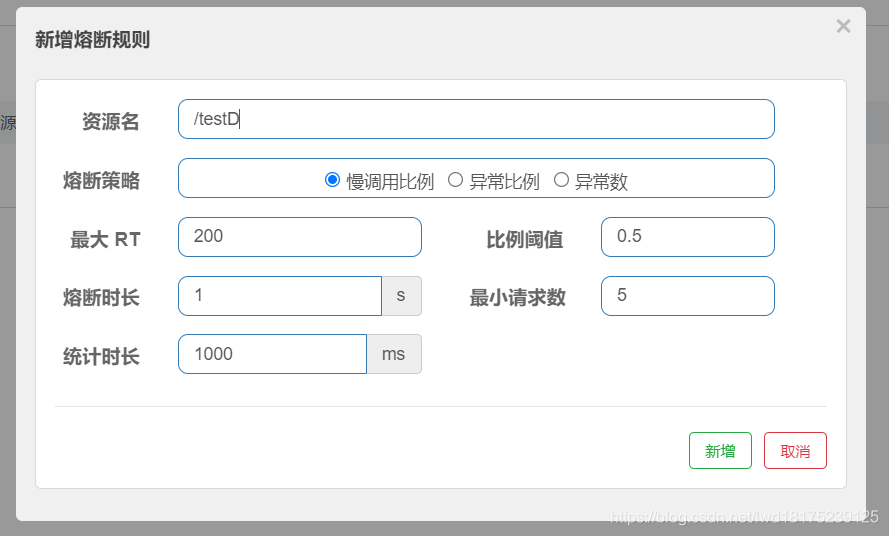Focus the 最大 RT field showing 200

(x=300, y=237)
